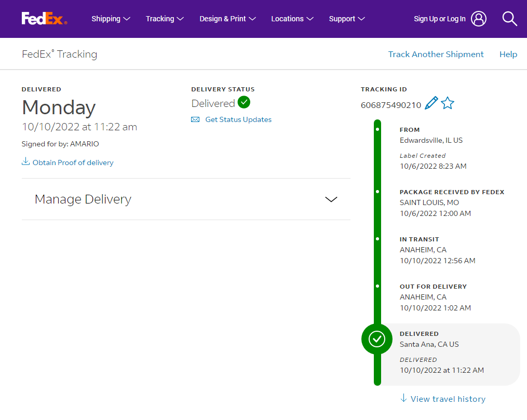Edit tracking ID with pencil icon

click(431, 103)
